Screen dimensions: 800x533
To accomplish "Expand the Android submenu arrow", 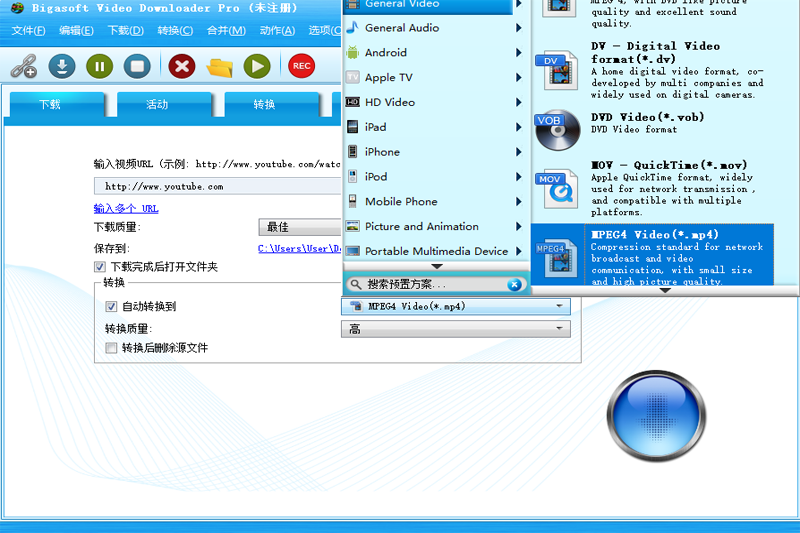I will click(x=519, y=53).
